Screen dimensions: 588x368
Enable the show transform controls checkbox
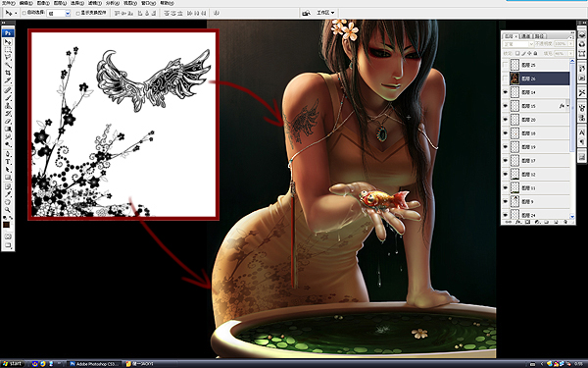[78, 13]
